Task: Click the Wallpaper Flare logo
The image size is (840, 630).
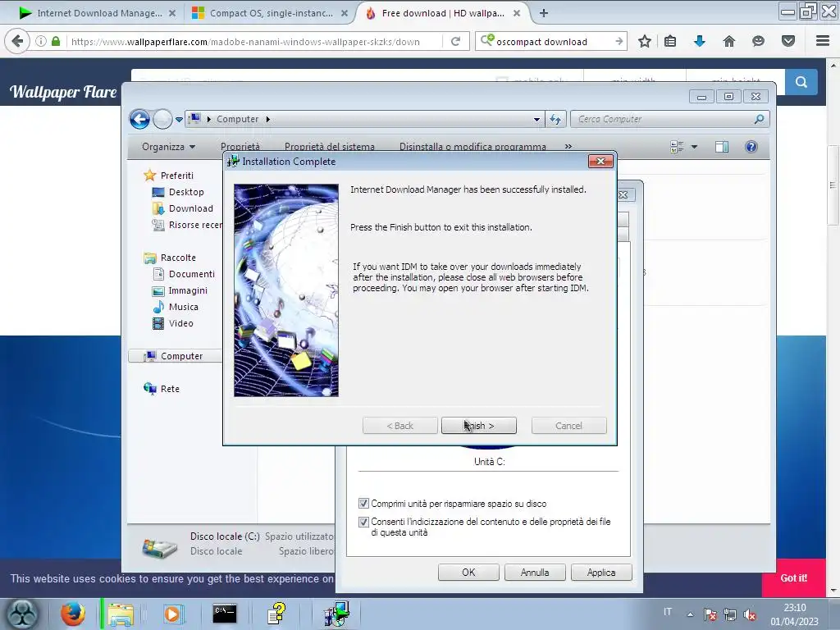Action: point(63,92)
